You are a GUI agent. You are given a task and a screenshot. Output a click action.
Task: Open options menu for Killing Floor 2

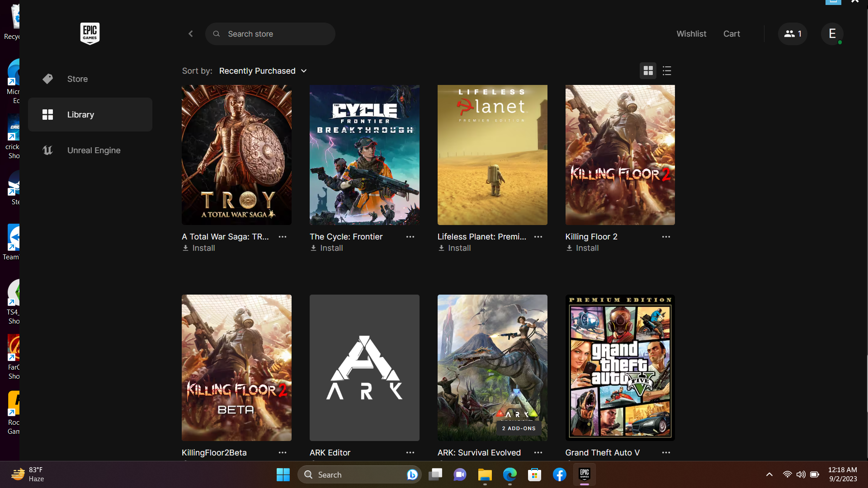(x=666, y=237)
